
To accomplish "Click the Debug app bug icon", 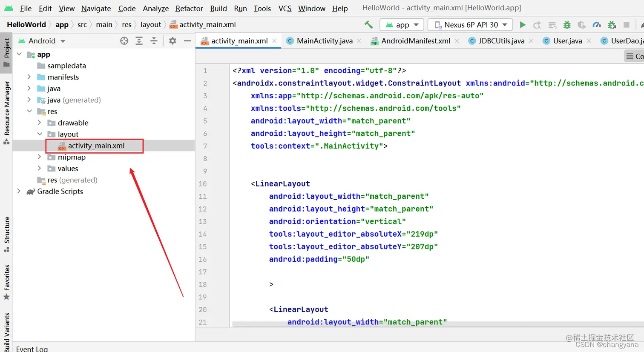I will tap(567, 25).
